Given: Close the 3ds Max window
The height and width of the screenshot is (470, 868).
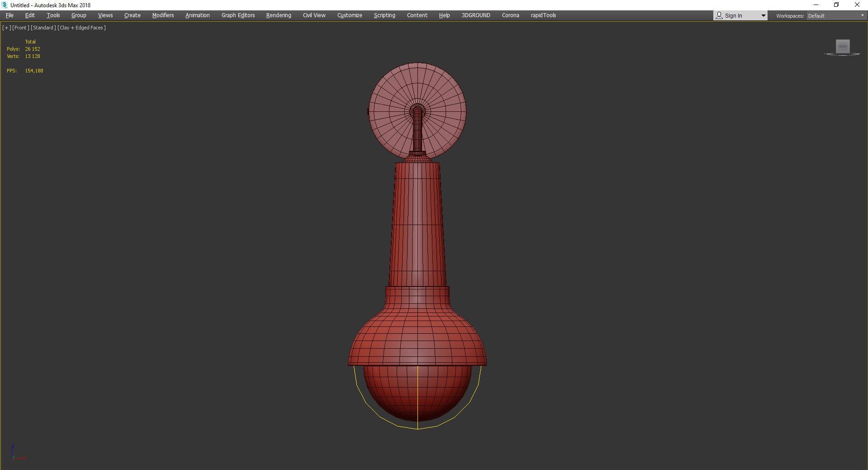Looking at the screenshot, I should pyautogui.click(x=857, y=5).
